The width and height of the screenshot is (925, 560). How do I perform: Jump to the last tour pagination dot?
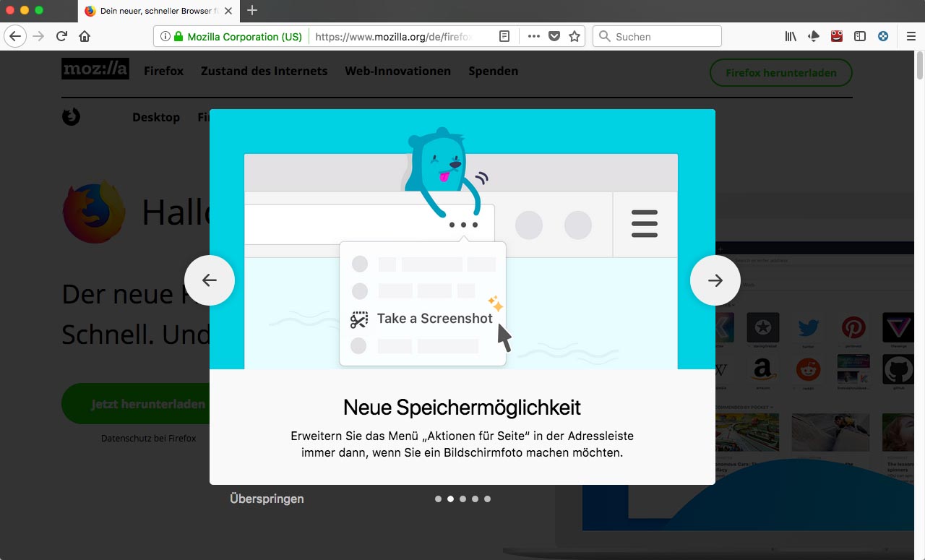click(x=487, y=499)
